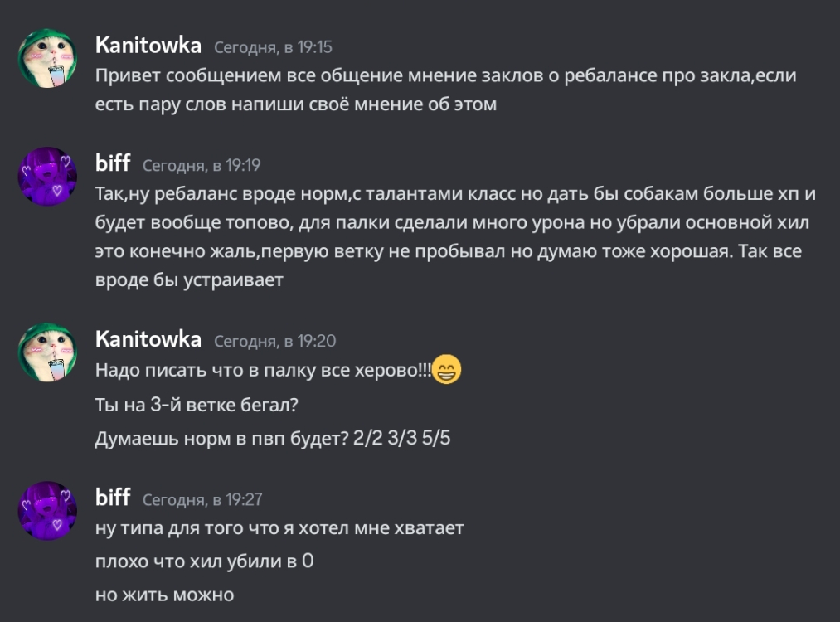Click the username biff on the second message
Image resolution: width=840 pixels, height=622 pixels.
(114, 164)
